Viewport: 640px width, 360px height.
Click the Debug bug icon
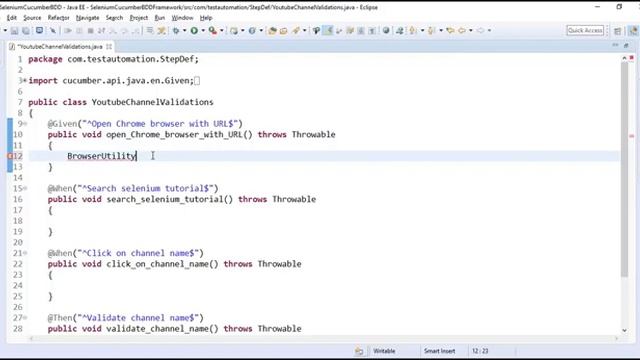[x=176, y=31]
